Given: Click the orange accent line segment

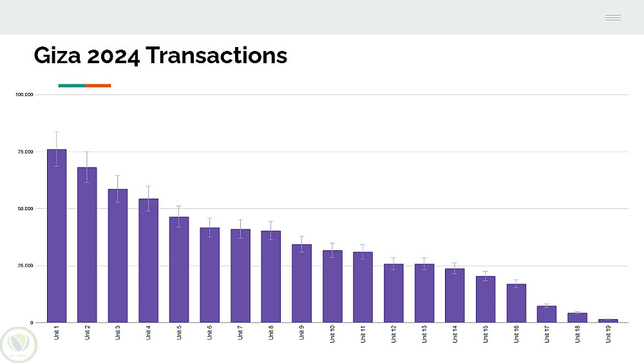Looking at the screenshot, I should pos(98,85).
